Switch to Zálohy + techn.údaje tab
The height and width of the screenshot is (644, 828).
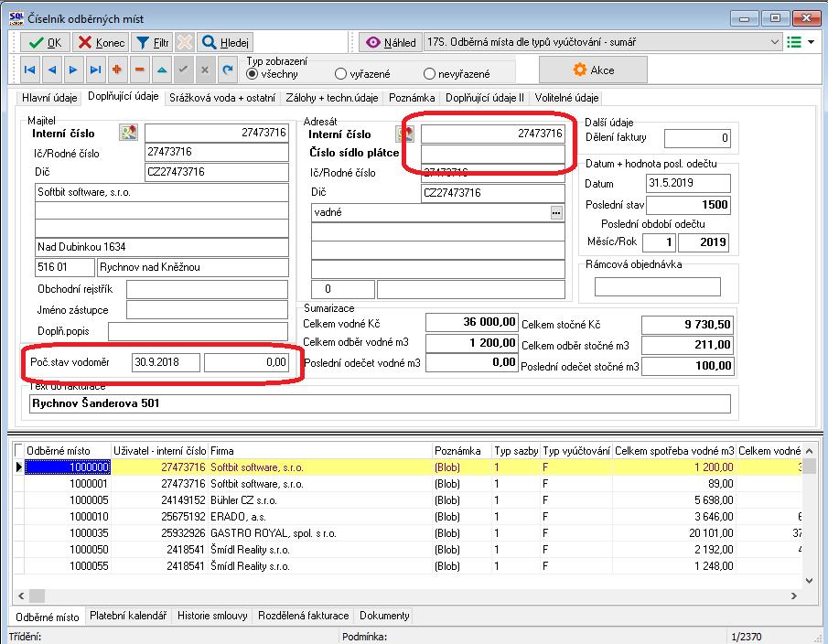(x=332, y=98)
